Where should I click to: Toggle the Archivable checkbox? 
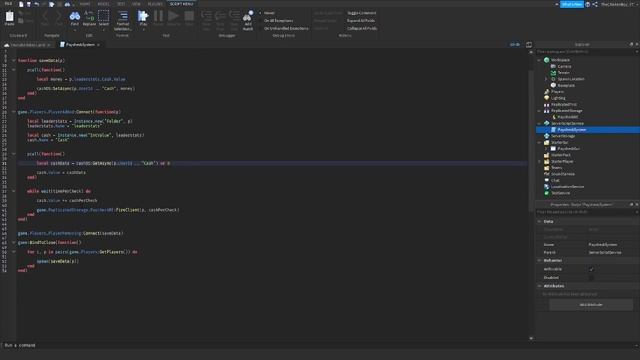(591, 269)
